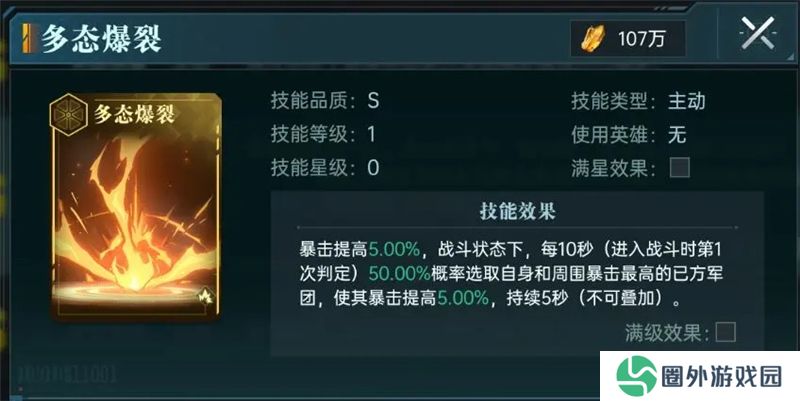
Task: Click the flame badge on card corner
Action: coord(205,296)
